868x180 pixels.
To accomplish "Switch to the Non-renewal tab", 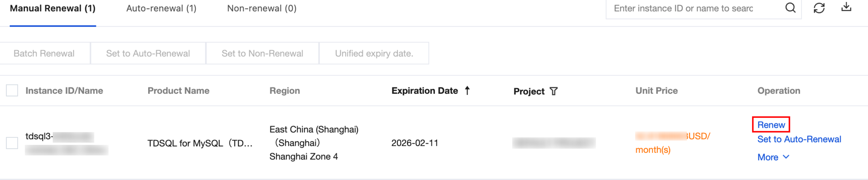I will pos(262,8).
